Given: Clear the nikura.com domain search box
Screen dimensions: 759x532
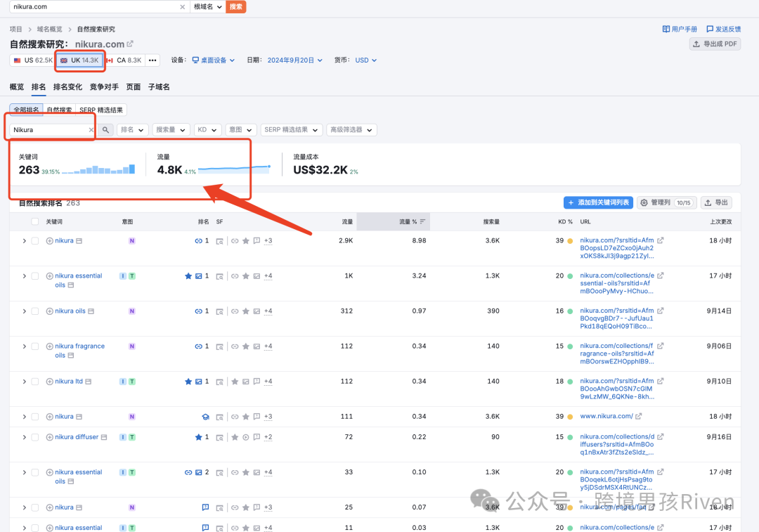Looking at the screenshot, I should tap(182, 7).
